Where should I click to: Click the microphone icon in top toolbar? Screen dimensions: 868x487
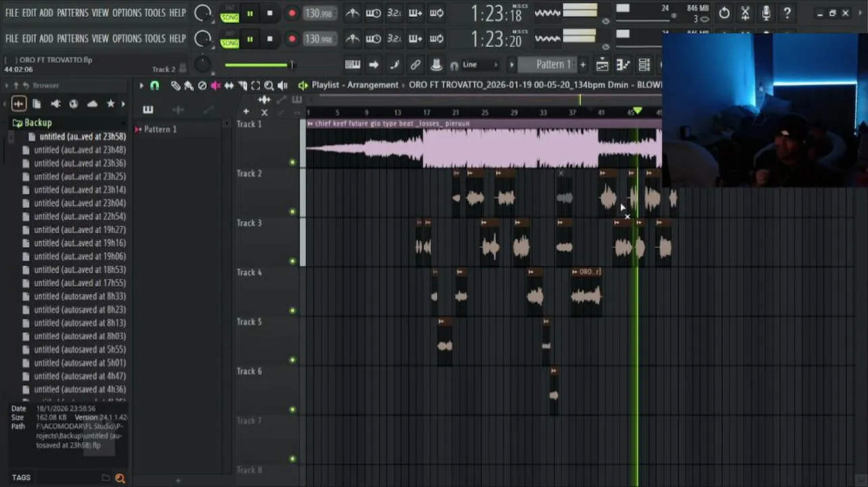tap(766, 13)
